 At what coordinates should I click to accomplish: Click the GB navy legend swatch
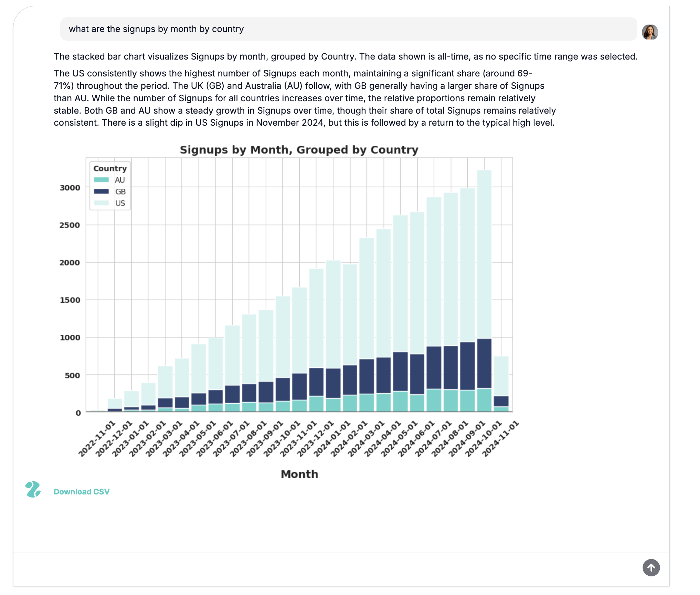(101, 191)
